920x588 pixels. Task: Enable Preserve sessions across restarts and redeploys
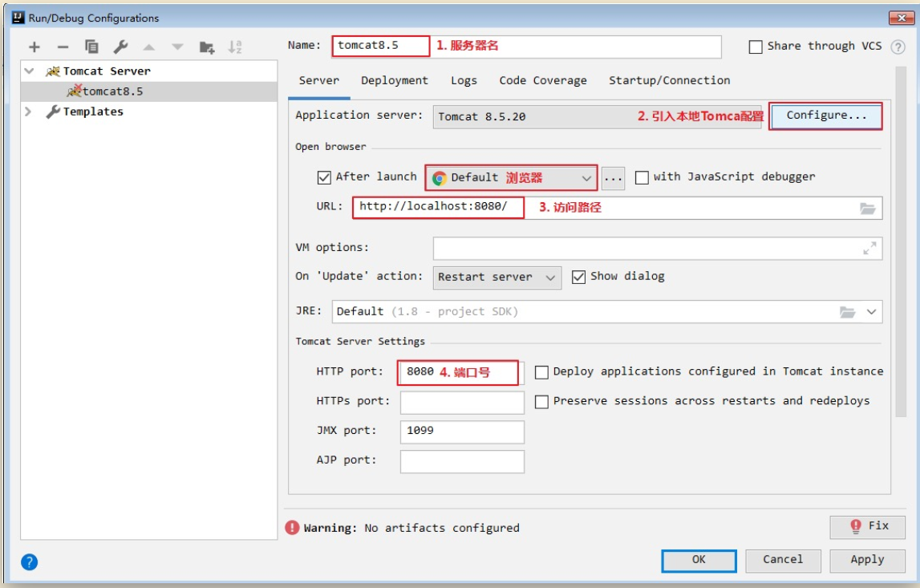(541, 401)
